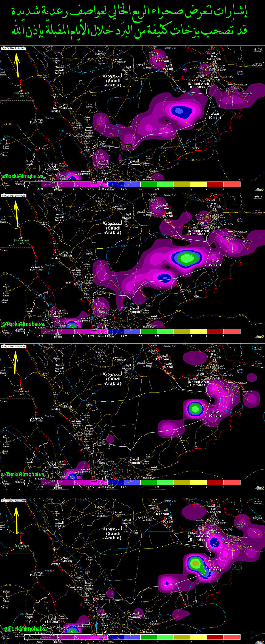Click the (Yemen) label in 00:00 map
The height and width of the screenshot is (644, 265).
135,311
